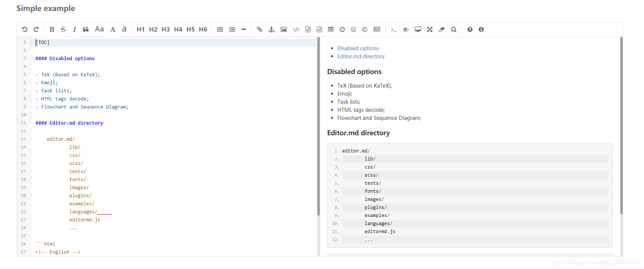Apply italic formatting

click(x=75, y=29)
